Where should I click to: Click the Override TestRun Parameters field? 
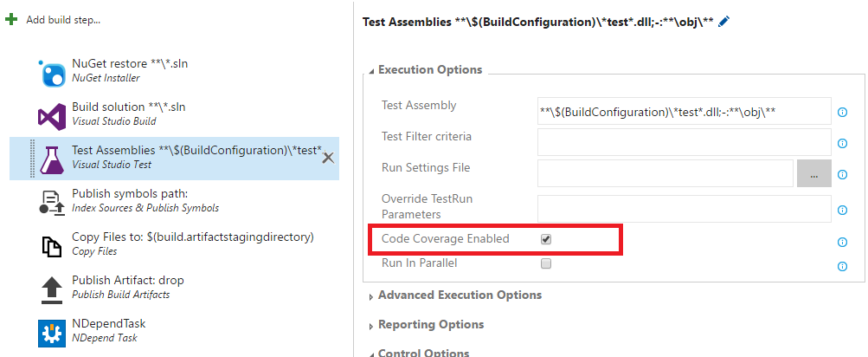coord(684,209)
